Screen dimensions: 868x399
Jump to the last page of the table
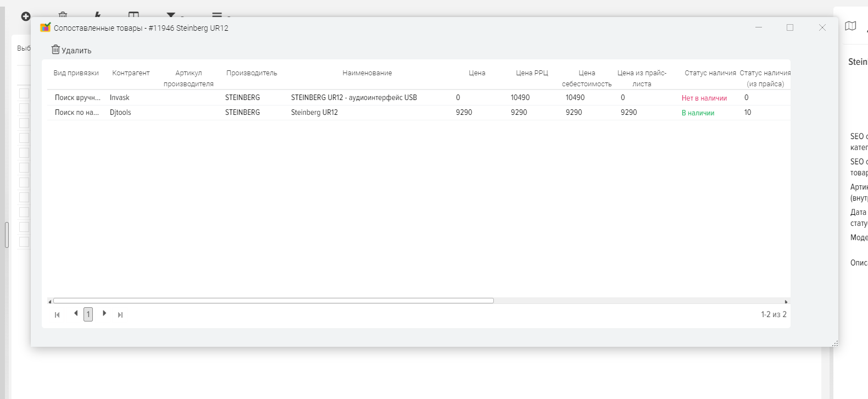point(120,315)
